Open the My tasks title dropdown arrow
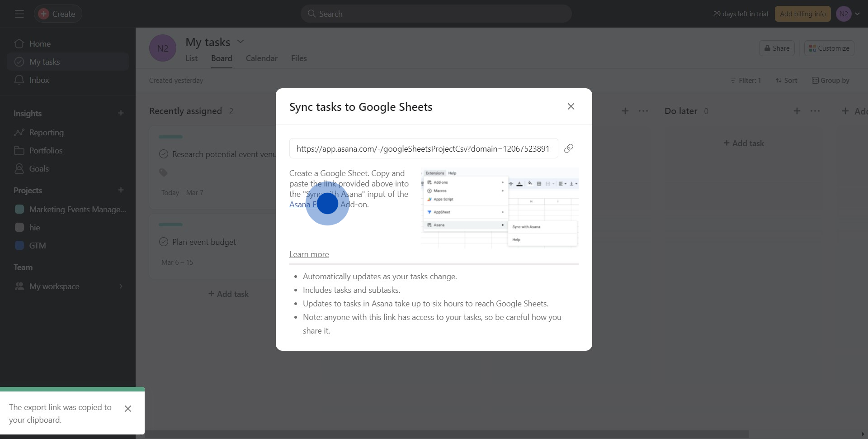Image resolution: width=868 pixels, height=439 pixels. pos(241,42)
